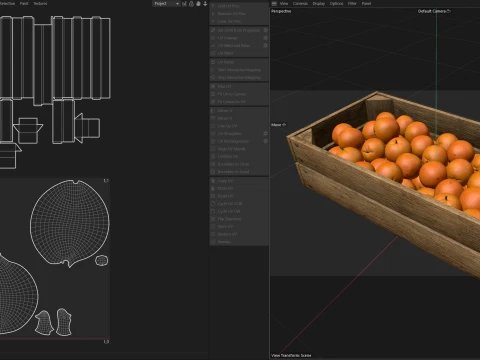
Task: Select the Reset UV command
Action: pos(239,196)
